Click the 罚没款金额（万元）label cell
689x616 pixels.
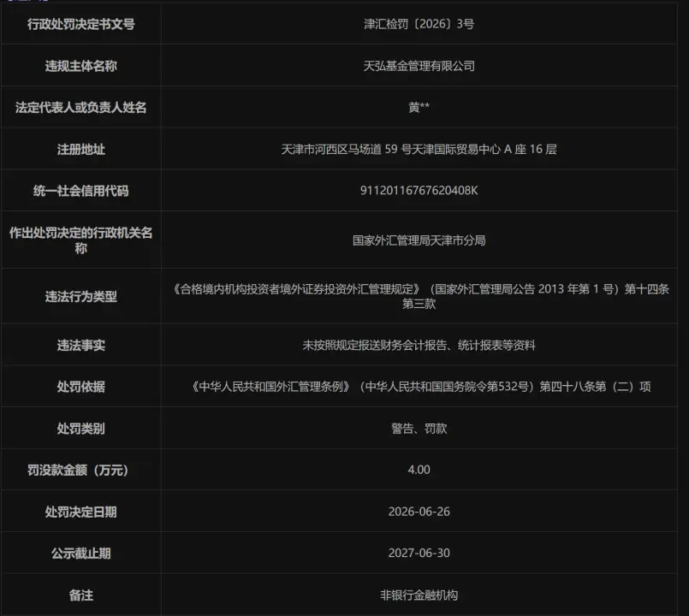pos(80,470)
